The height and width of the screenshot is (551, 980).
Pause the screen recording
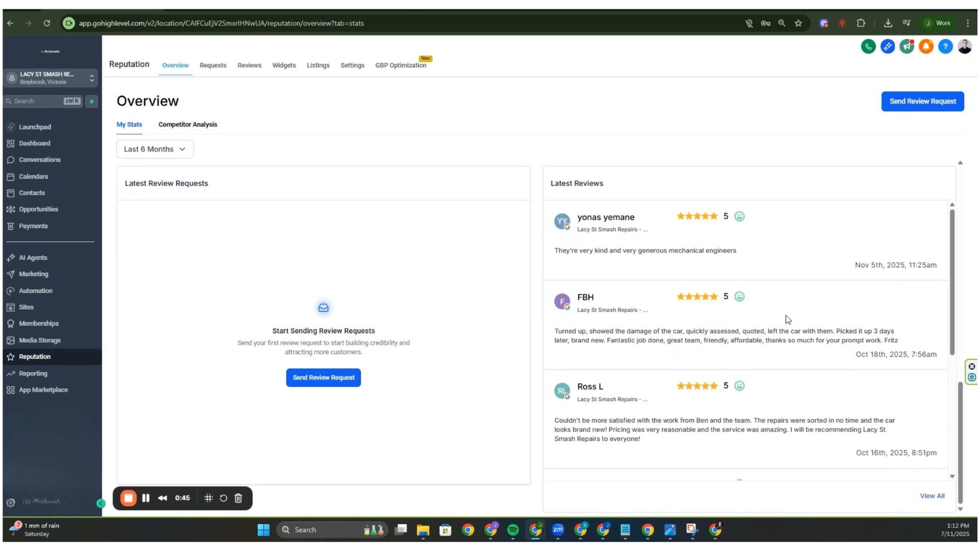(146, 498)
